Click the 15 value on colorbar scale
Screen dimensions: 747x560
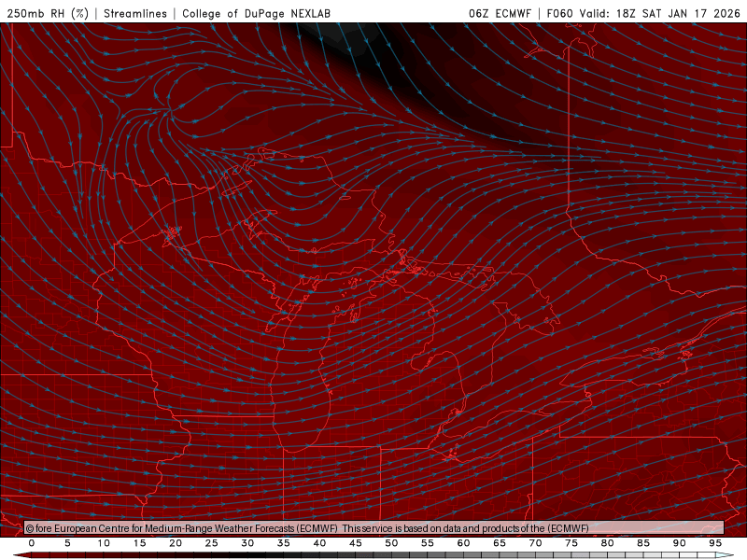tap(139, 543)
